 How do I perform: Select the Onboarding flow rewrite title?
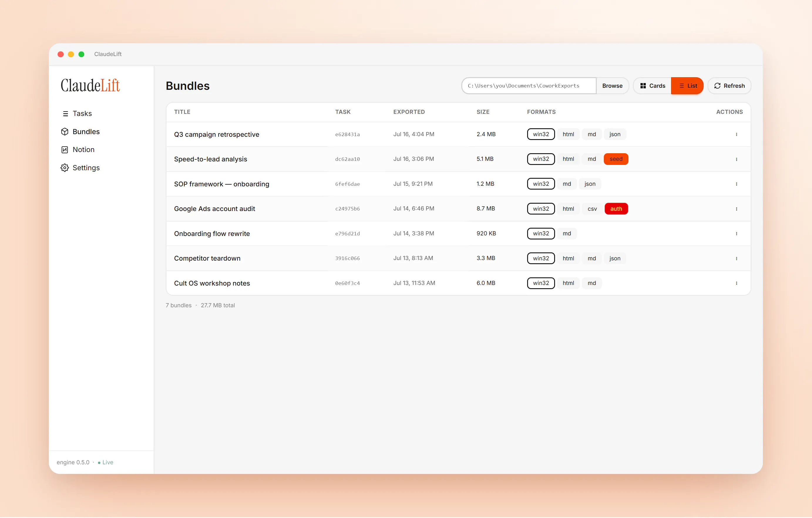212,234
